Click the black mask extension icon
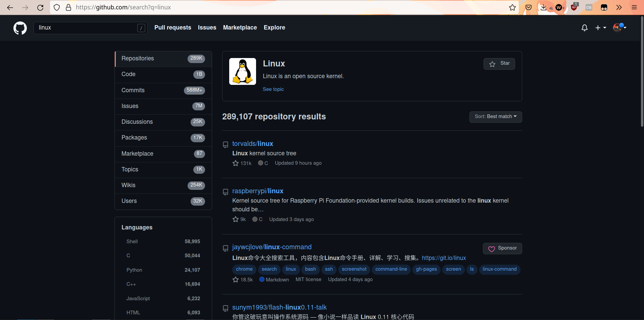 coord(604,7)
